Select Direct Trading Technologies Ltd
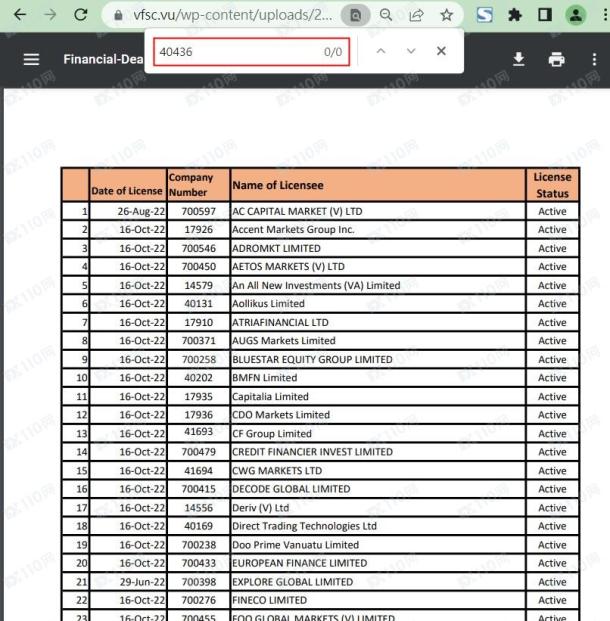The width and height of the screenshot is (610, 621). pos(304,526)
